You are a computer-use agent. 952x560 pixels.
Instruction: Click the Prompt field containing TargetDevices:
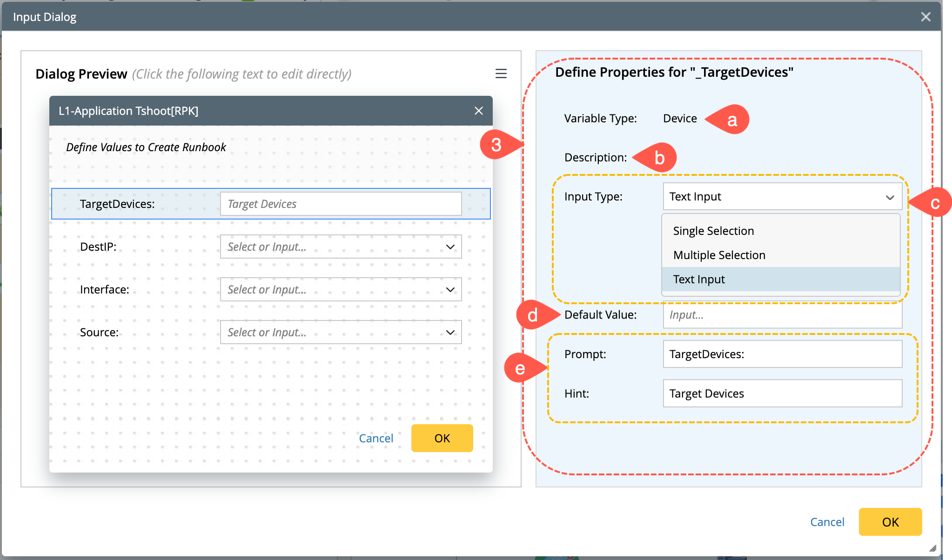pos(782,354)
